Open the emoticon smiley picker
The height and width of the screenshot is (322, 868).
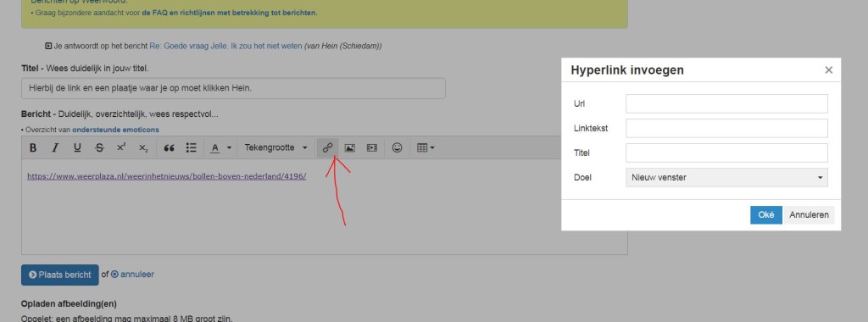tap(397, 147)
